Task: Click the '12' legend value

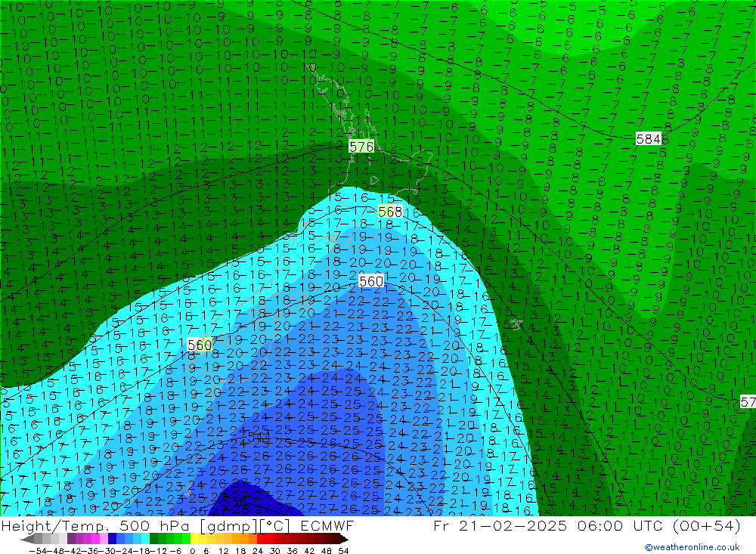Action: coord(223,551)
